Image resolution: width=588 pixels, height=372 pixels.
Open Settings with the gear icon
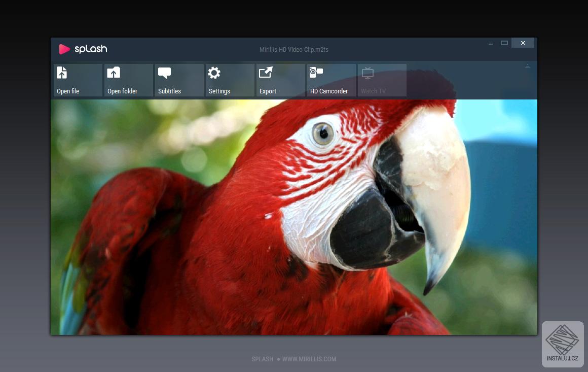[230, 80]
